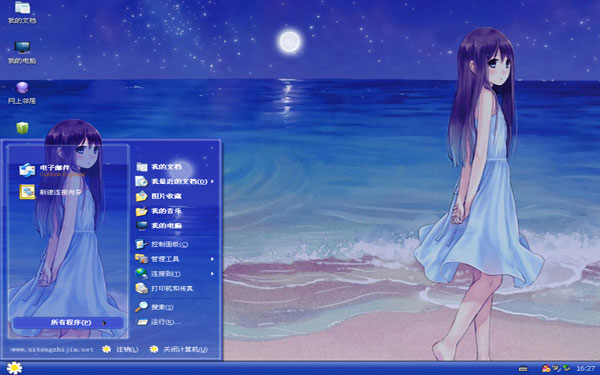Image resolution: width=600 pixels, height=375 pixels.
Task: Open 控制面板(C) control panel
Action: coord(162,244)
